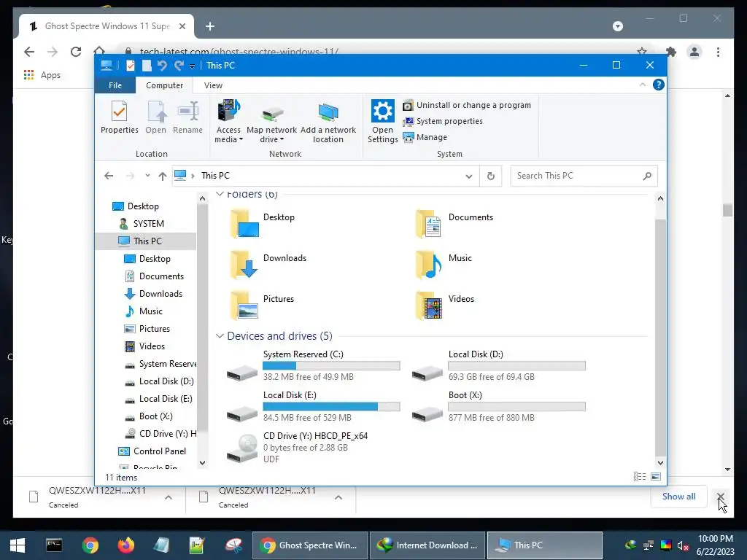Open recent locations dropdown arrow
Viewport: 747px width, 560px height.
pos(147,176)
